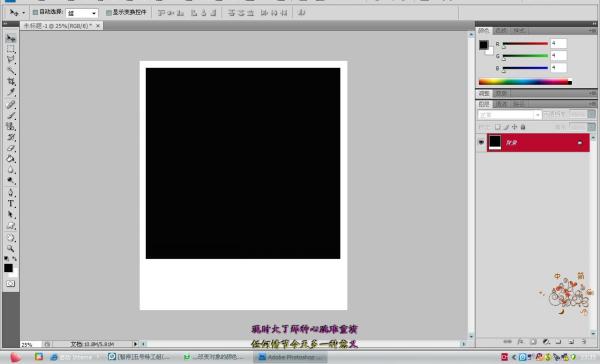Select the Crop tool
This screenshot has width=600, height=364.
[x=11, y=82]
